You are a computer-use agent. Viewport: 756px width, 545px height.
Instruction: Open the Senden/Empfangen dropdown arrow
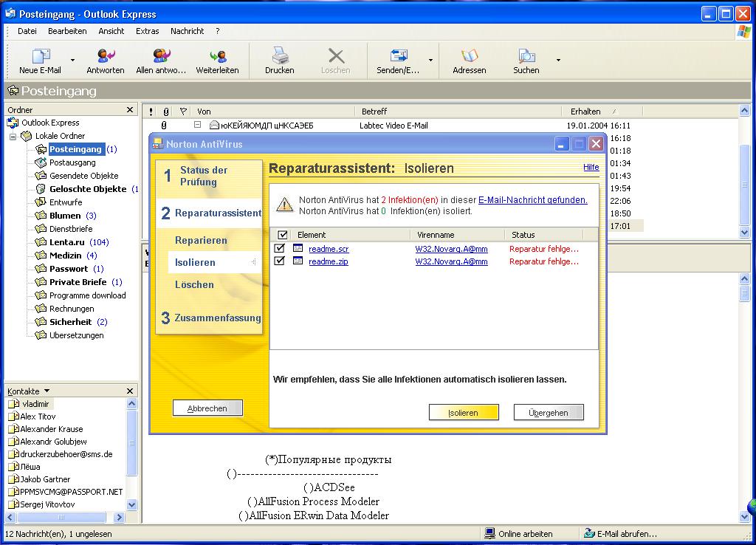pos(430,61)
